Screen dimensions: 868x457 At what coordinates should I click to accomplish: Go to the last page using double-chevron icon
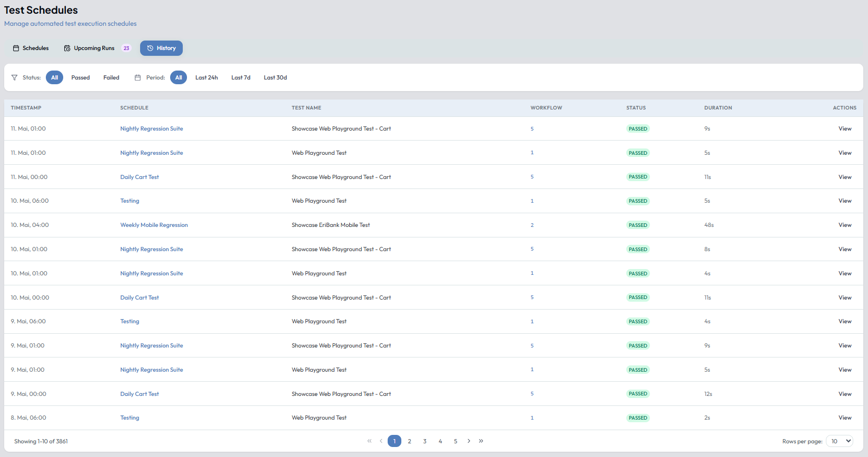[x=481, y=441]
